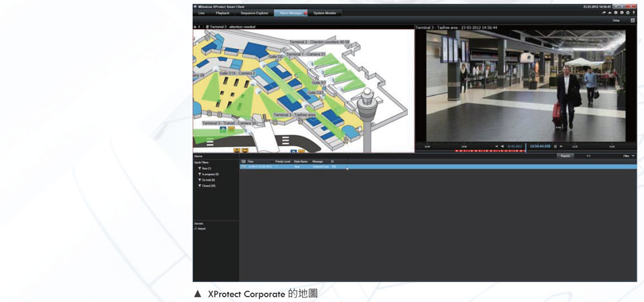
Task: Select camera icon near Gate D18 label
Action: click(216, 69)
